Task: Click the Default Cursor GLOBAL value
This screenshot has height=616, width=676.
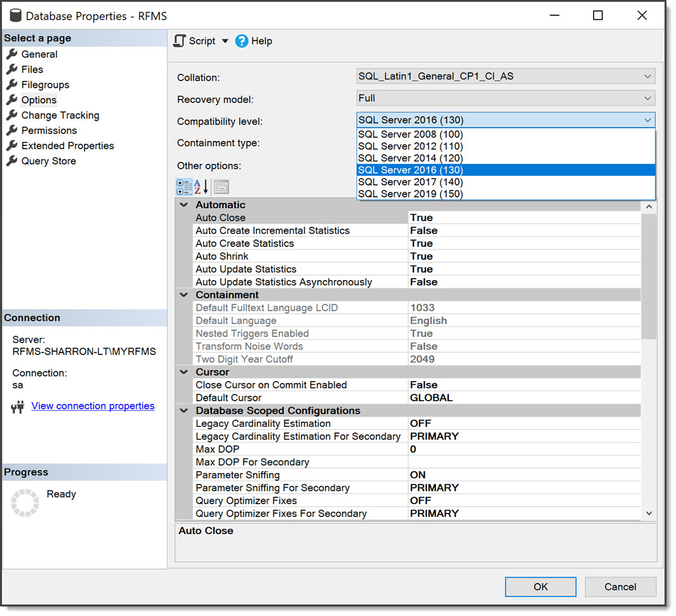Action: [431, 398]
